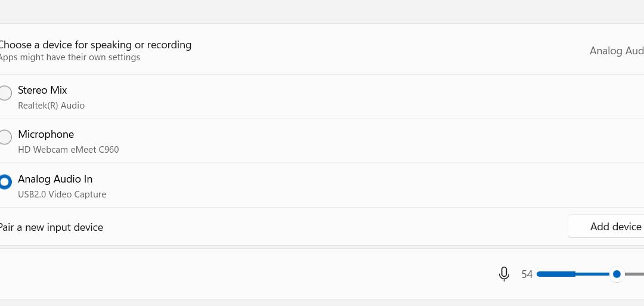Click the gray unfilled end of volume track
The image size is (644, 306).
[x=634, y=274]
